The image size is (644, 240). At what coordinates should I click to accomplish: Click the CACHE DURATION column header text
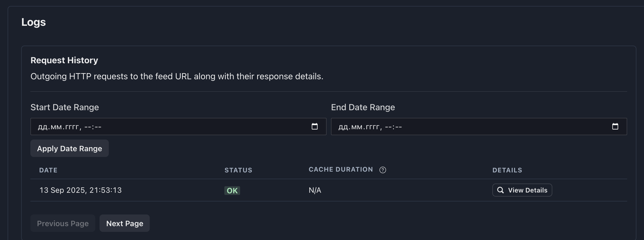[341, 169]
